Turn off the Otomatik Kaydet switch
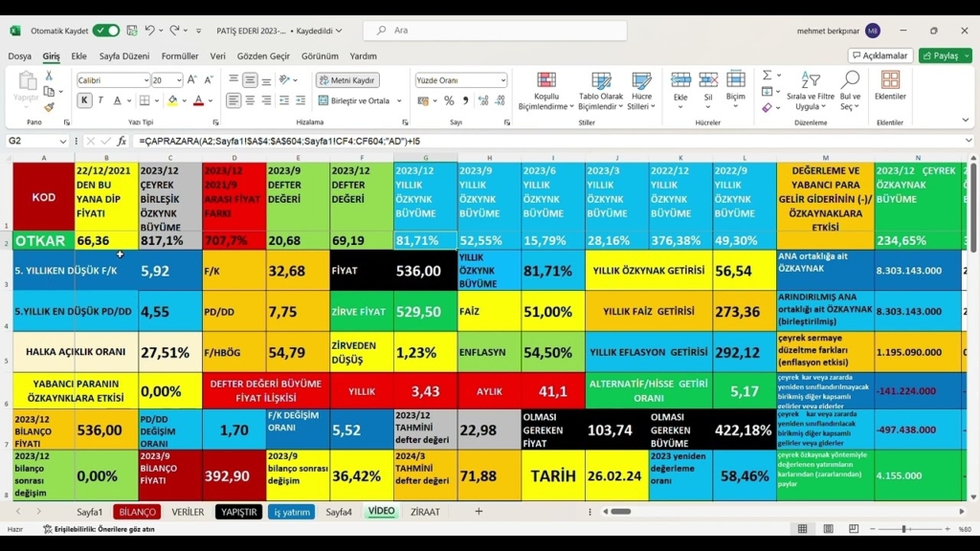The height and width of the screenshot is (551, 980). pos(105,31)
